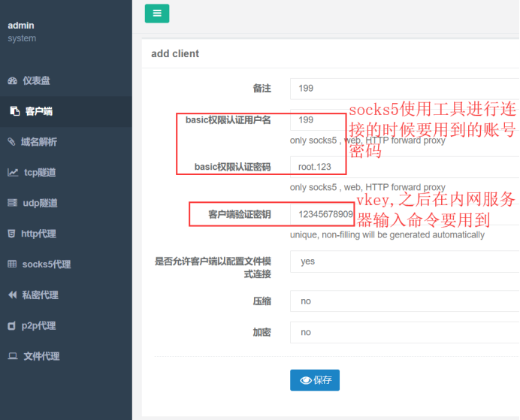Navigate to udp隧道 section
Viewport: 520px width, 420px height.
click(x=66, y=203)
